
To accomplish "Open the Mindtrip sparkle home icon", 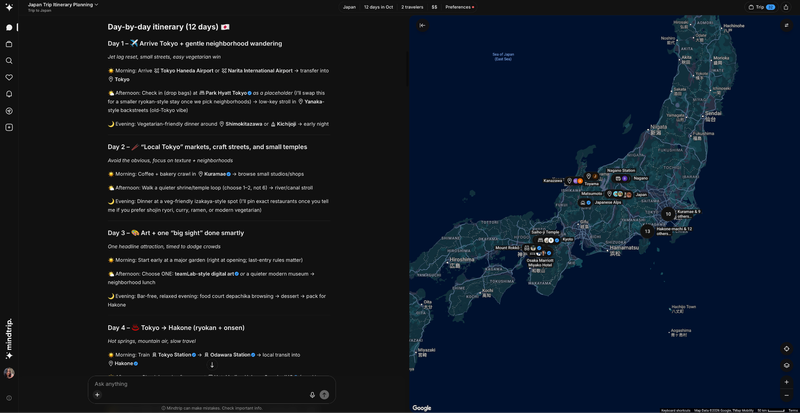I will (x=9, y=7).
